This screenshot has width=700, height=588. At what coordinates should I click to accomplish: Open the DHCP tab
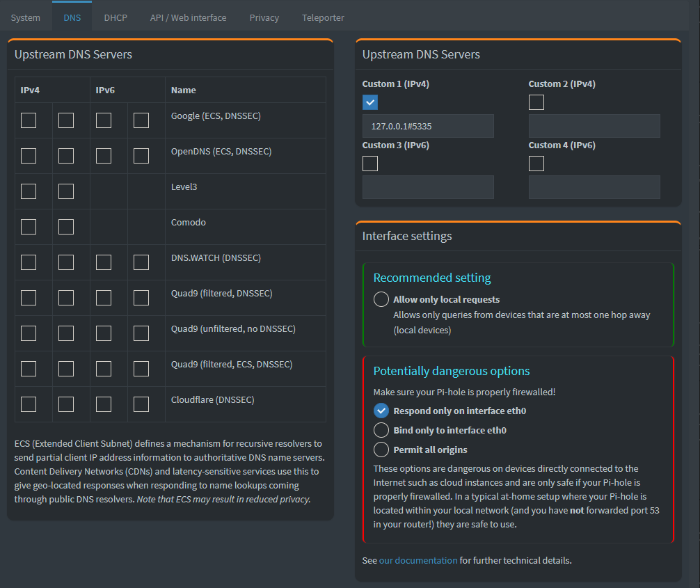[x=116, y=18]
